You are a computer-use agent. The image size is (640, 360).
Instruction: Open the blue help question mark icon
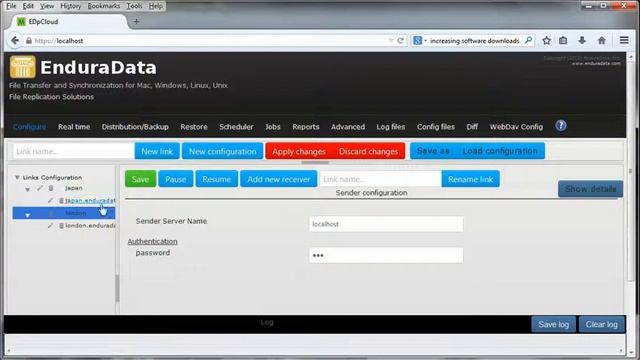(x=561, y=126)
